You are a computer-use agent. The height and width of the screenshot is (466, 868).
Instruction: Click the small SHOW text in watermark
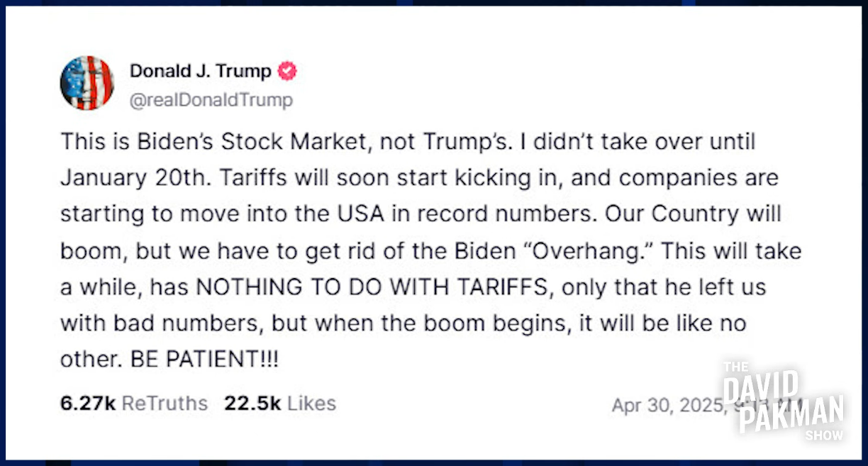824,435
